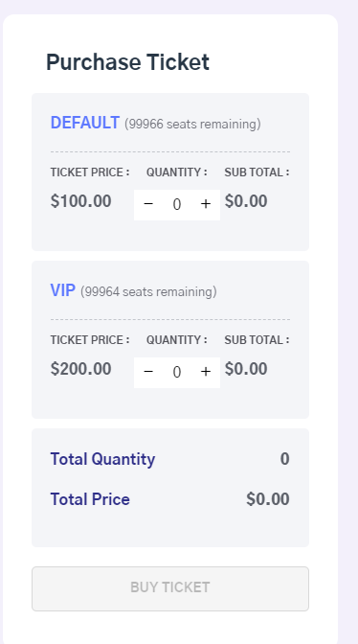Viewport: 358px width, 644px height.
Task: Select the $200.00 ticket price
Action: coord(80,369)
